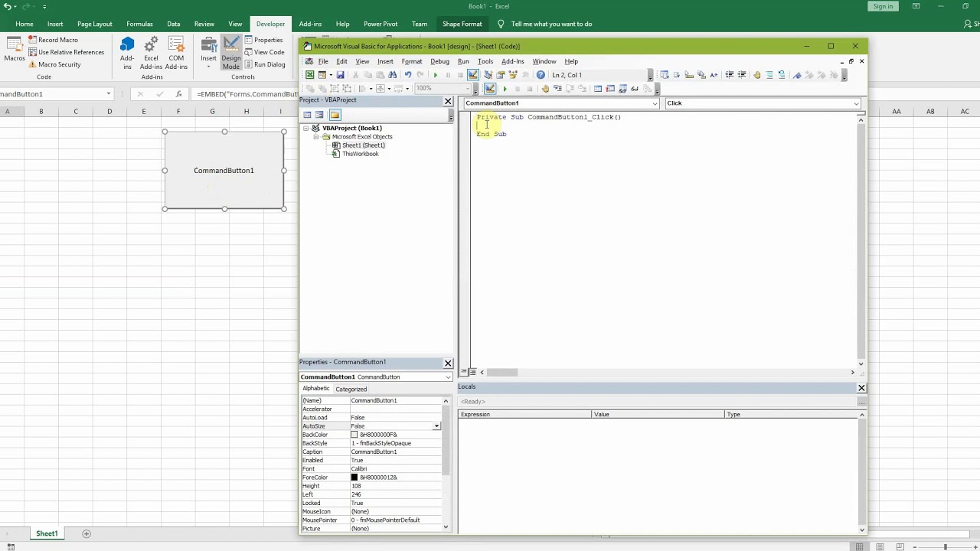Click Toggle Breakpoint hand icon in Edit toolbar
The height and width of the screenshot is (551, 980).
click(756, 75)
